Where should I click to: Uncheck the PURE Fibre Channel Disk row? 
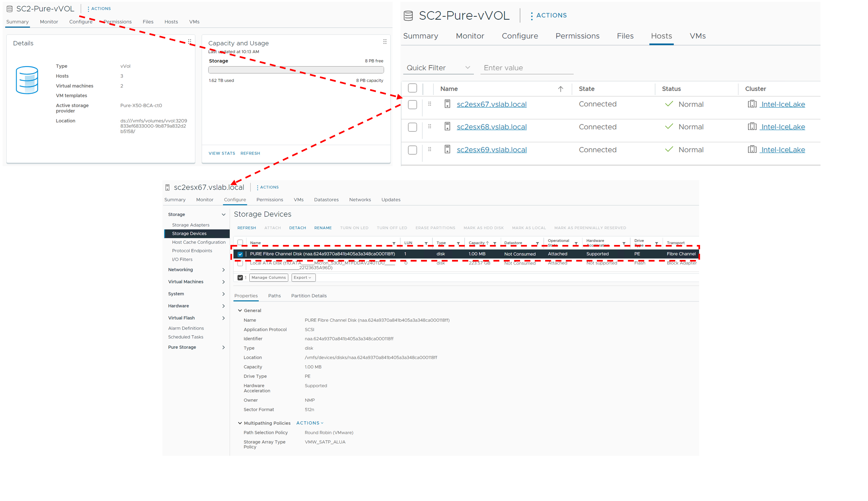(240, 254)
